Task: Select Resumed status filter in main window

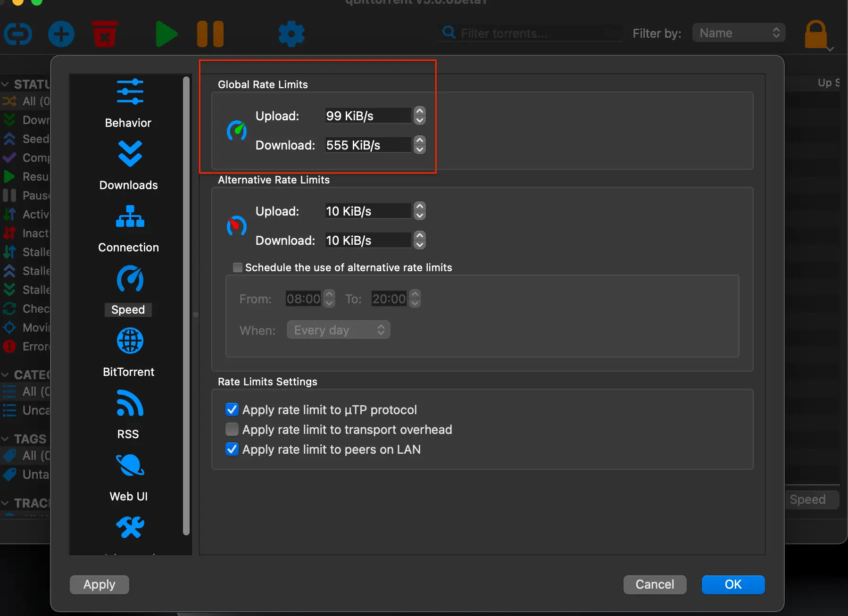Action: pos(26,176)
